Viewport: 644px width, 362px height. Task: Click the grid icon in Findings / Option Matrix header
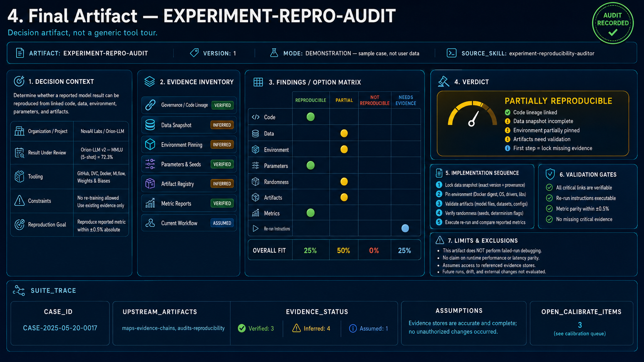258,82
